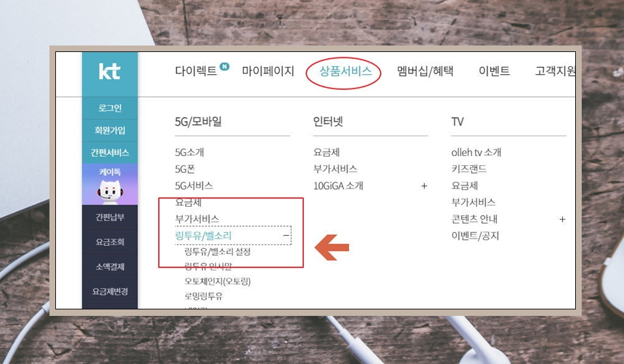Open the 다이렉트 menu
624x364 pixels.
pyautogui.click(x=196, y=71)
